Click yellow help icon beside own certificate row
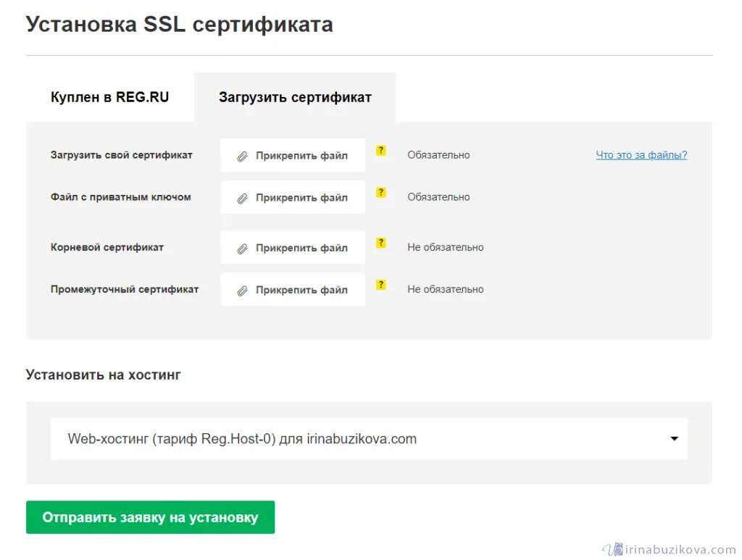The width and height of the screenshot is (742, 560). (x=381, y=151)
